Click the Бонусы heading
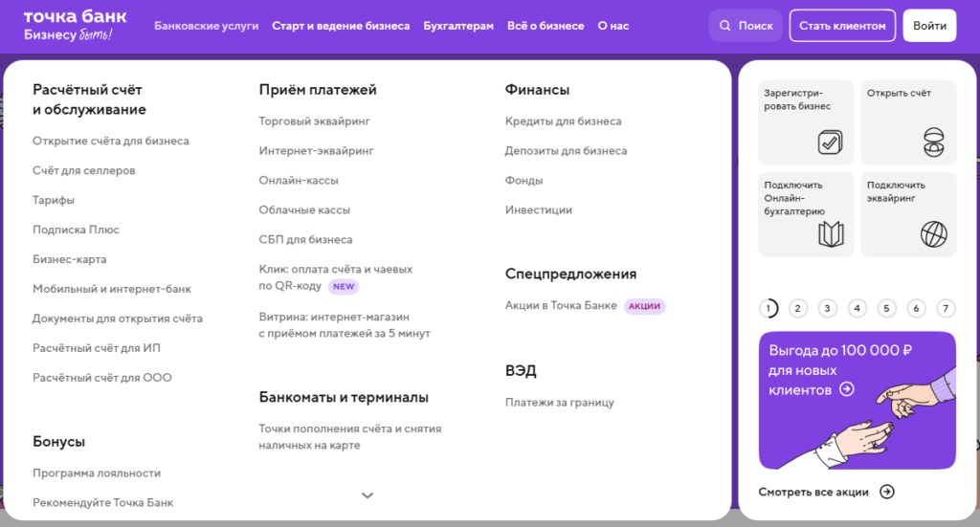The height and width of the screenshot is (527, 980). (x=58, y=442)
